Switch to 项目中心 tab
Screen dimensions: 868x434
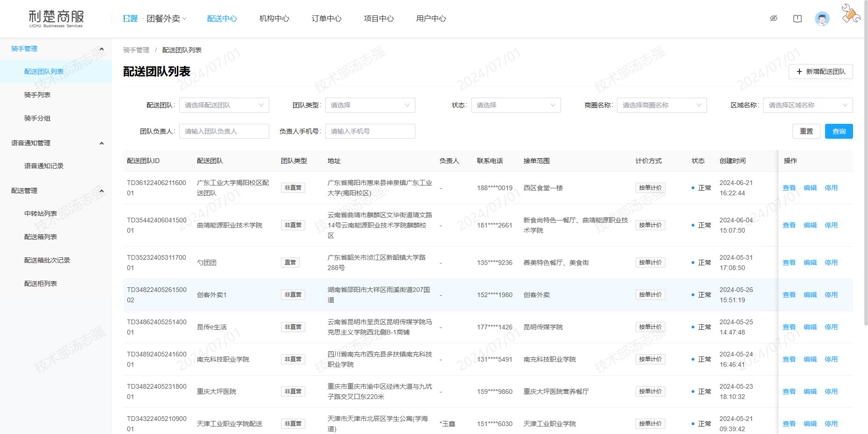[379, 19]
